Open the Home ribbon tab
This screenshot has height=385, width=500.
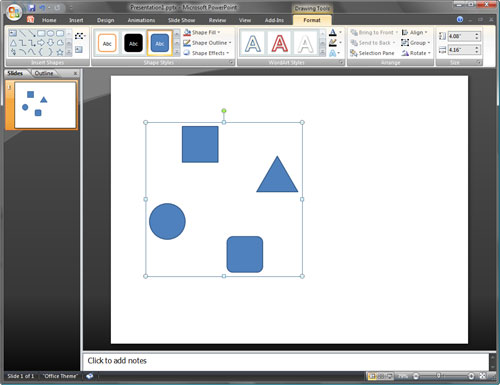[x=49, y=20]
